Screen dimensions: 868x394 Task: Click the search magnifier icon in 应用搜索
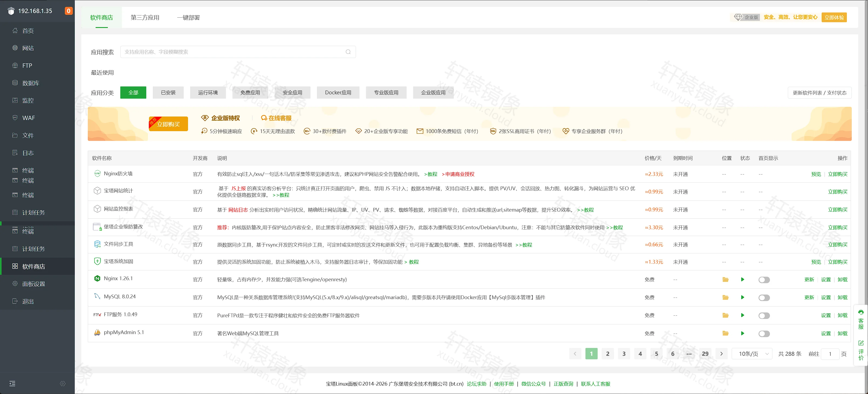click(x=348, y=52)
